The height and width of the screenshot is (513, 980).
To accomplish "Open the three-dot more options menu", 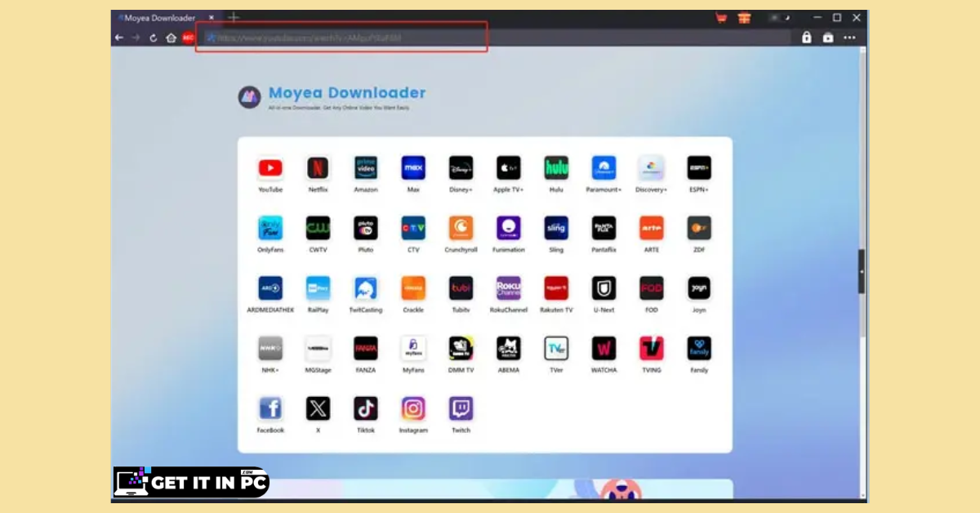I will [x=849, y=38].
